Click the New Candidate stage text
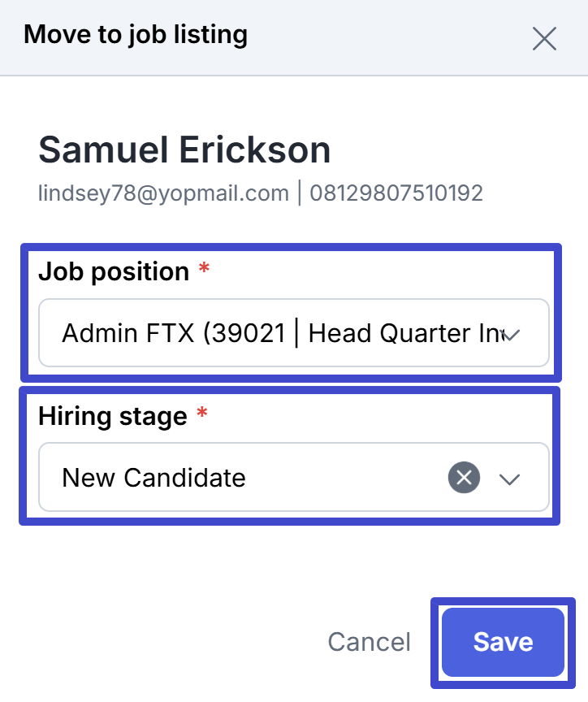 pyautogui.click(x=153, y=478)
